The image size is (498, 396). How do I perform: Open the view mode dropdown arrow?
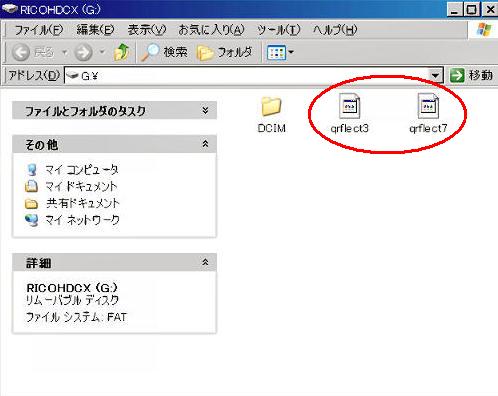coord(291,52)
